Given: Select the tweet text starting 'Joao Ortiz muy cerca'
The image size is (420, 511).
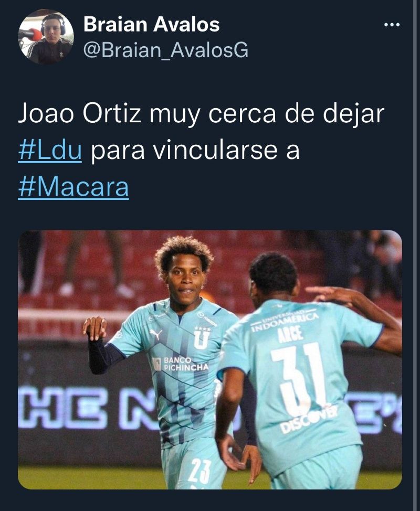Looking at the screenshot, I should 201,150.
